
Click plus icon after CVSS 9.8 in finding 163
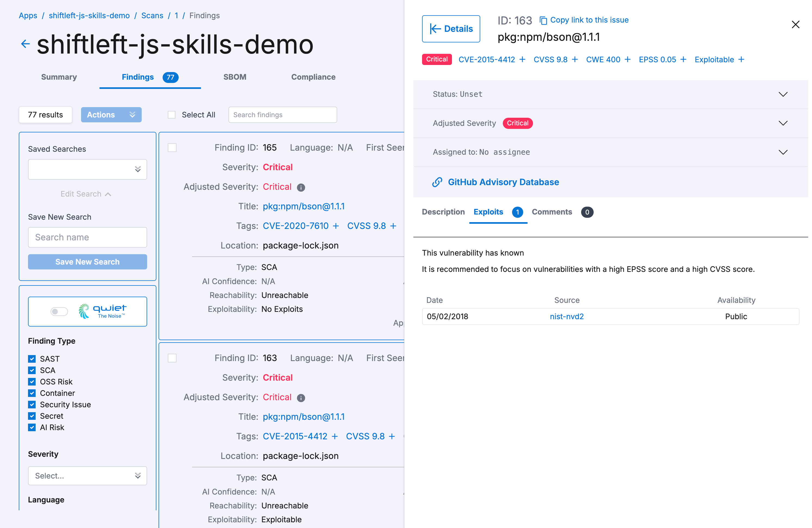[x=392, y=437]
